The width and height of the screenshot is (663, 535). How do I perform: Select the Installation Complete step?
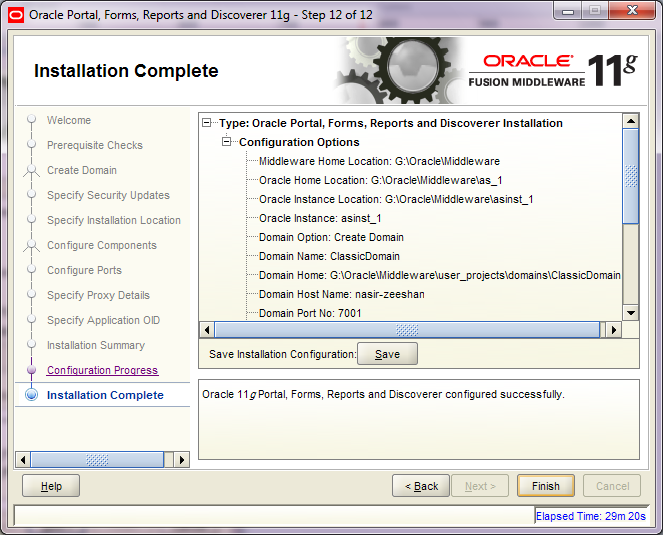(x=105, y=395)
